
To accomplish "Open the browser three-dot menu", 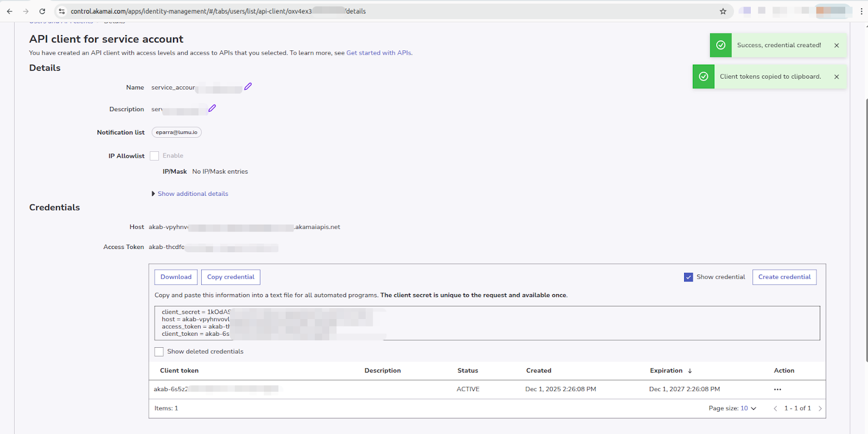I will click(861, 11).
